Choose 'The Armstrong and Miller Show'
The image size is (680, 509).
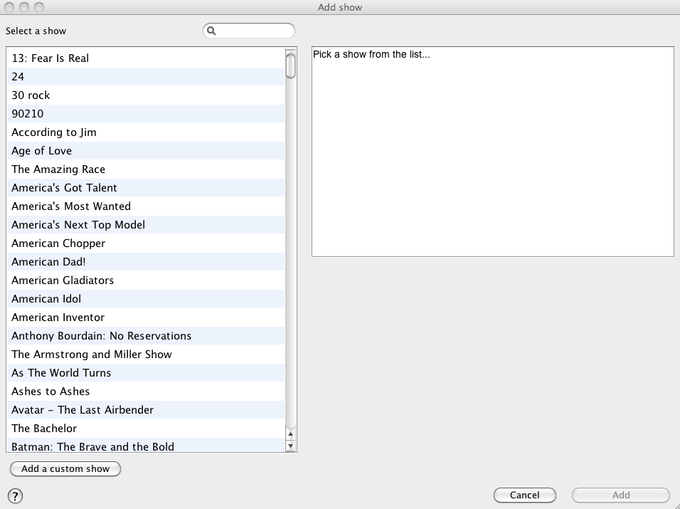(x=146, y=354)
